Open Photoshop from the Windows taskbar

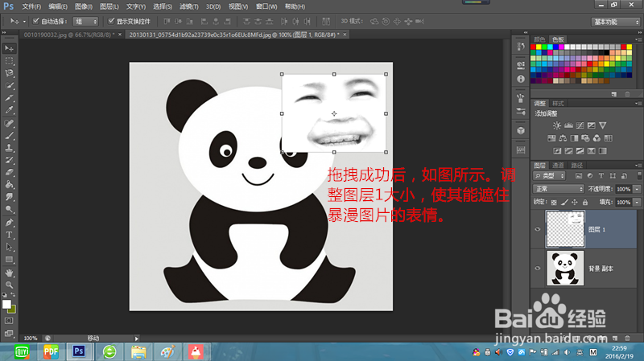tap(79, 351)
